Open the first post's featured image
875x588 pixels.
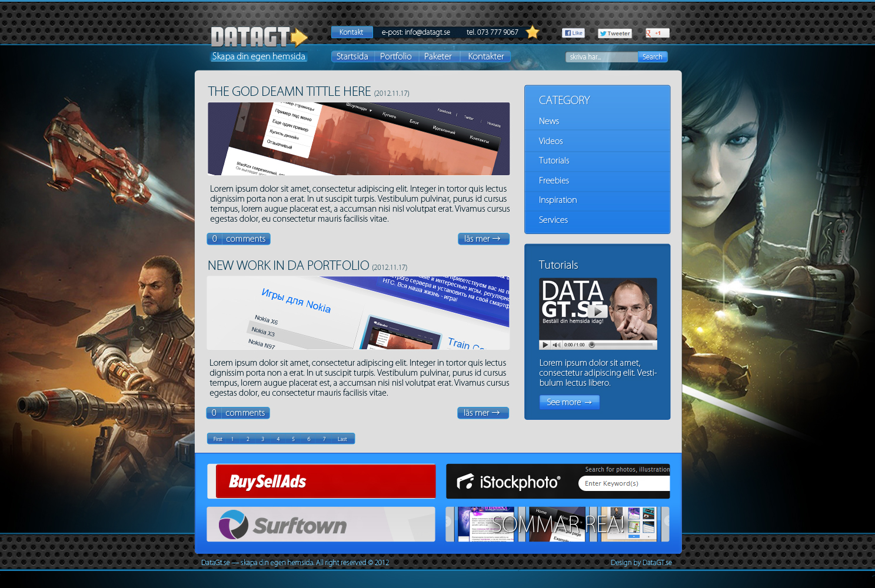359,139
